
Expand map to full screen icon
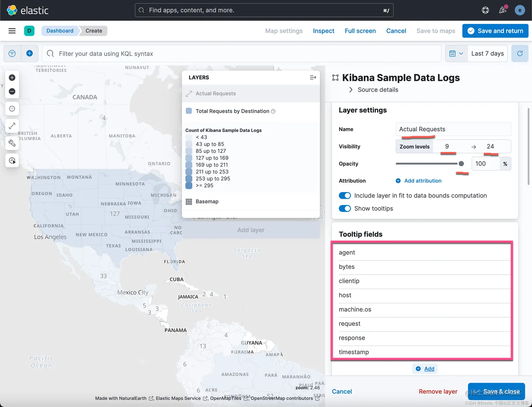coord(12,126)
